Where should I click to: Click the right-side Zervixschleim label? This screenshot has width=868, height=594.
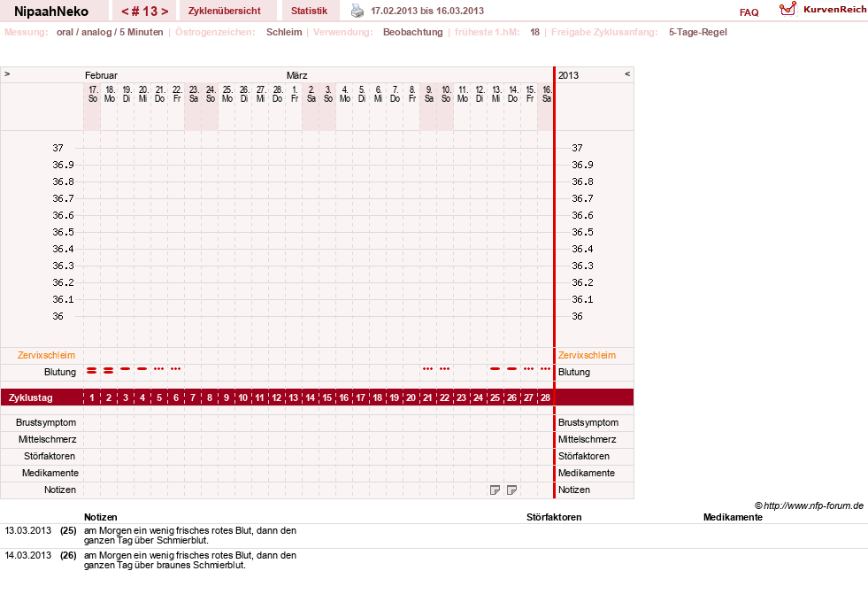[x=587, y=355]
